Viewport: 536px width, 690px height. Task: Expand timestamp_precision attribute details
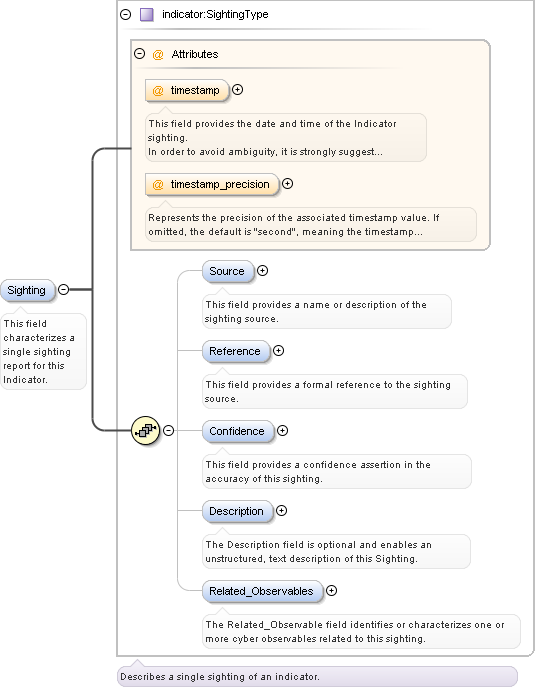click(288, 184)
